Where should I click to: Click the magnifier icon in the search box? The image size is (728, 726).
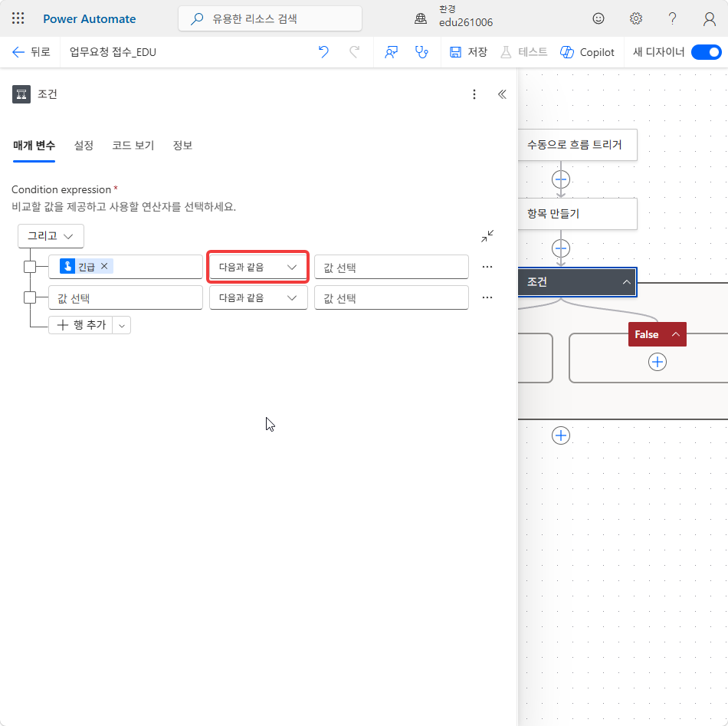(197, 18)
